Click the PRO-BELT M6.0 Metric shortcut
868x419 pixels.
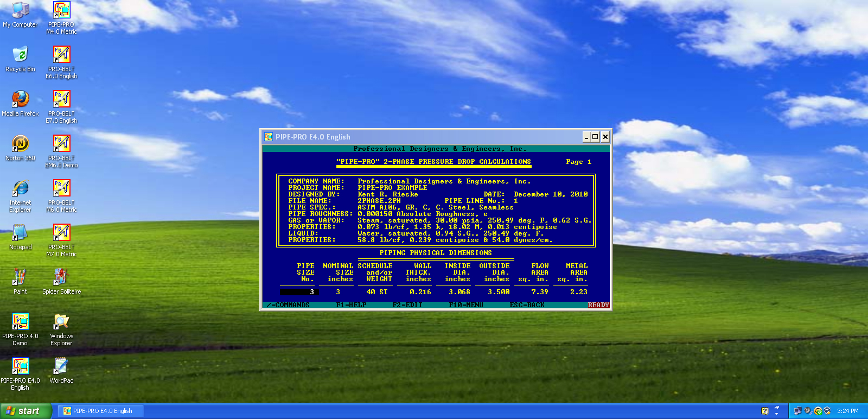point(61,195)
